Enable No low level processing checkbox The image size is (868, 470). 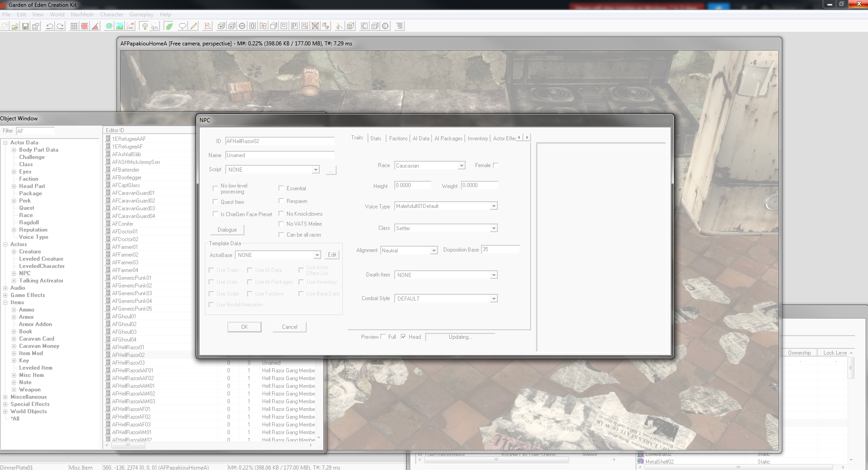click(215, 188)
